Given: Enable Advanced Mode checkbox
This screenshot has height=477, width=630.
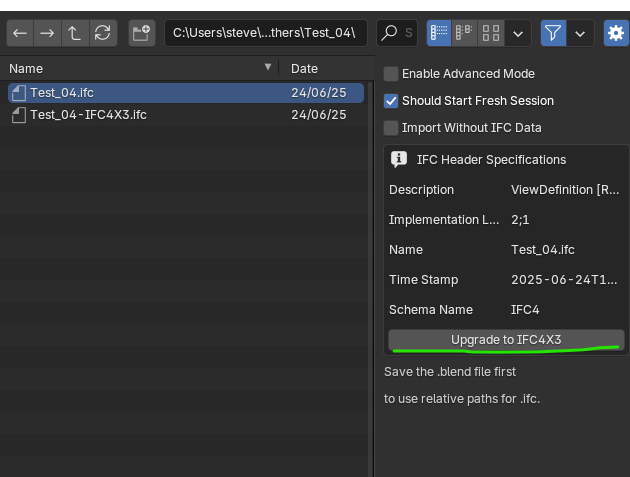Looking at the screenshot, I should [x=391, y=74].
